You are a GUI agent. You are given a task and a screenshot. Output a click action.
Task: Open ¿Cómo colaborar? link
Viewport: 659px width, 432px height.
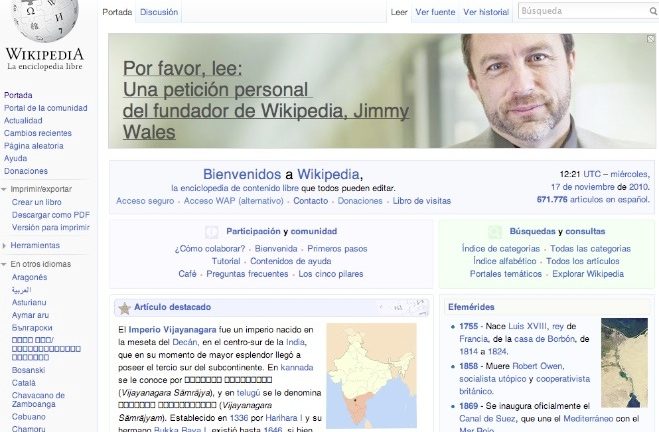pos(210,249)
